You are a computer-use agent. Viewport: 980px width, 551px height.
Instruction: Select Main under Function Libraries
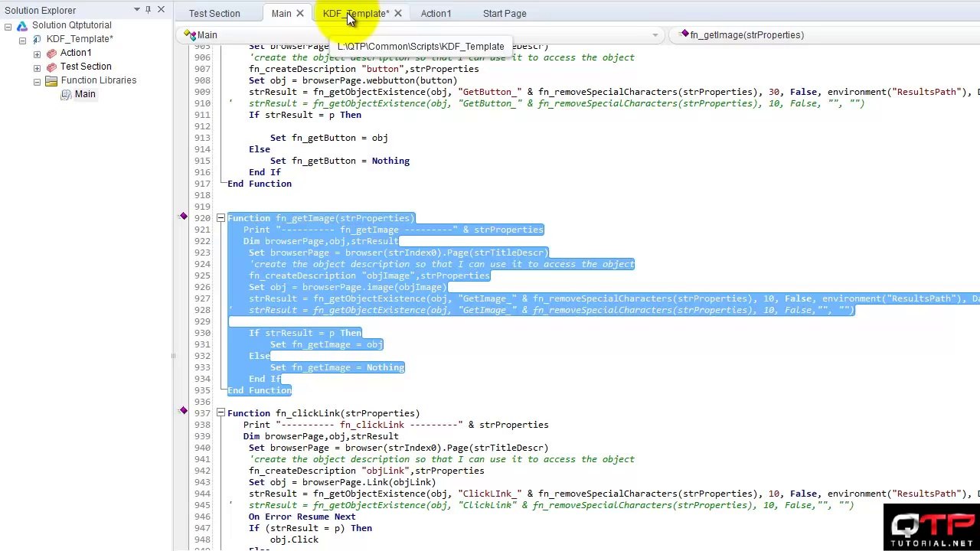[x=85, y=94]
